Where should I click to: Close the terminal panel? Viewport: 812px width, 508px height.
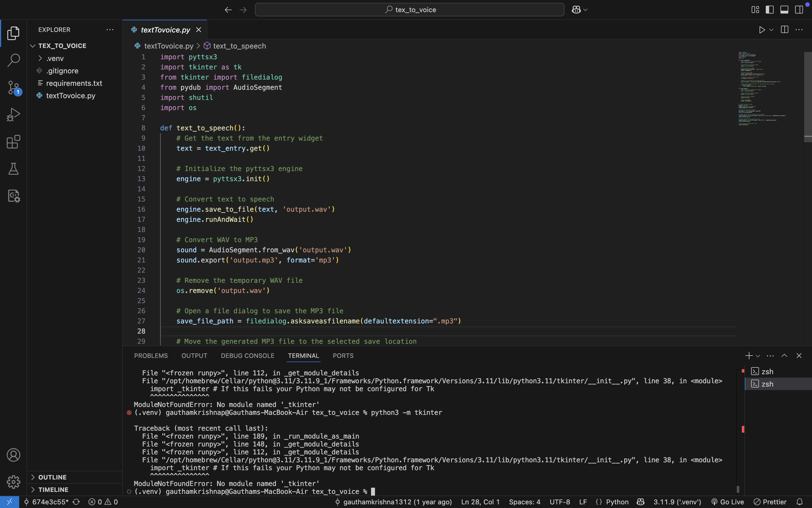[x=799, y=356]
